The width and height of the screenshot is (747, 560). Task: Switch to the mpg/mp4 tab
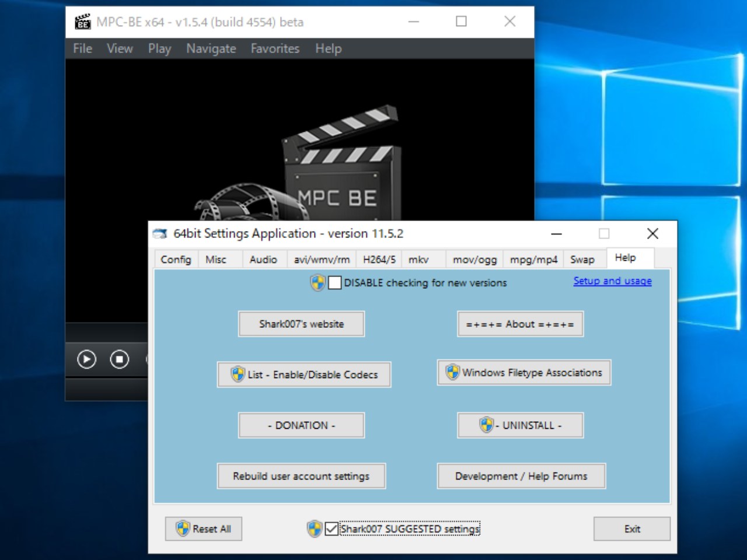534,260
